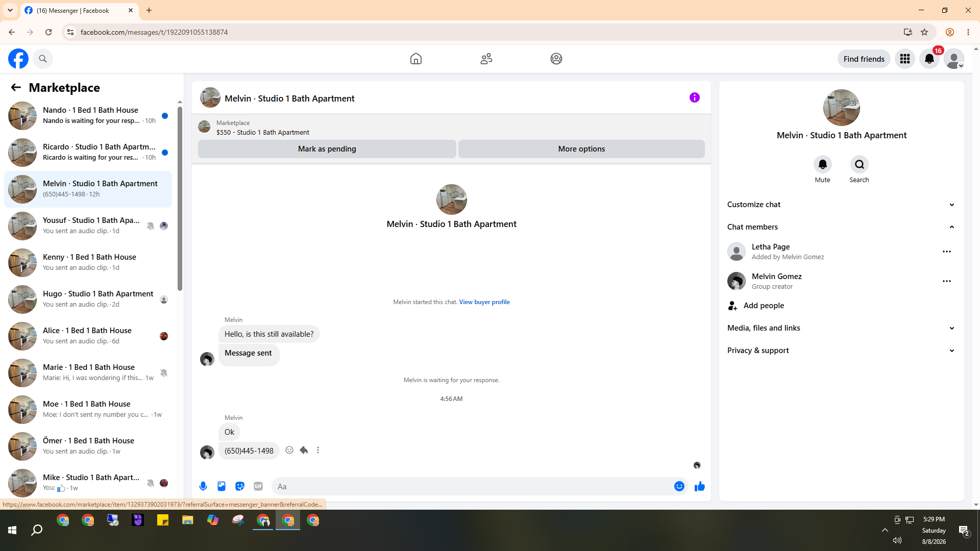Screen dimensions: 980x551
Task: Open the Moe 1 Bed 1 Bath House chat
Action: tap(88, 410)
